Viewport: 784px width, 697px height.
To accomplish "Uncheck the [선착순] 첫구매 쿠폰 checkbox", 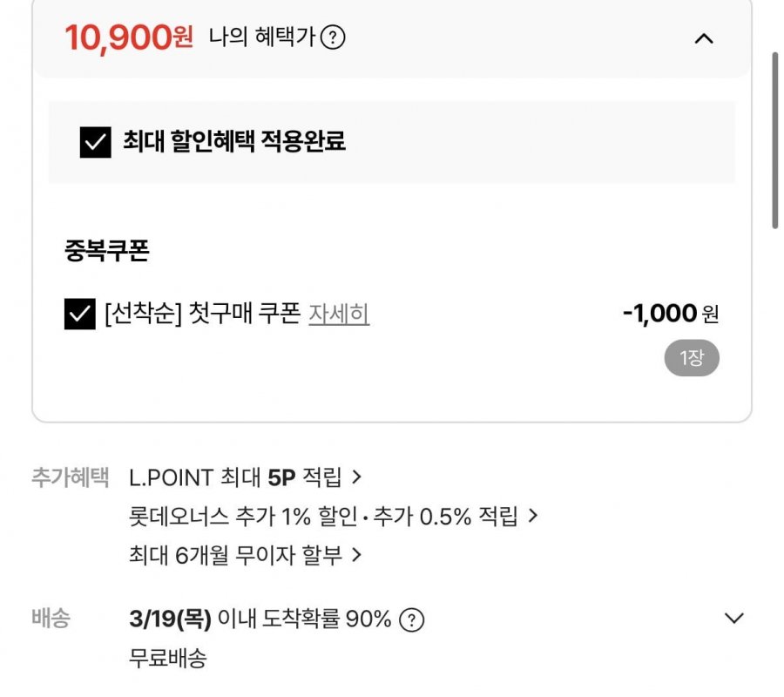I will pos(80,315).
